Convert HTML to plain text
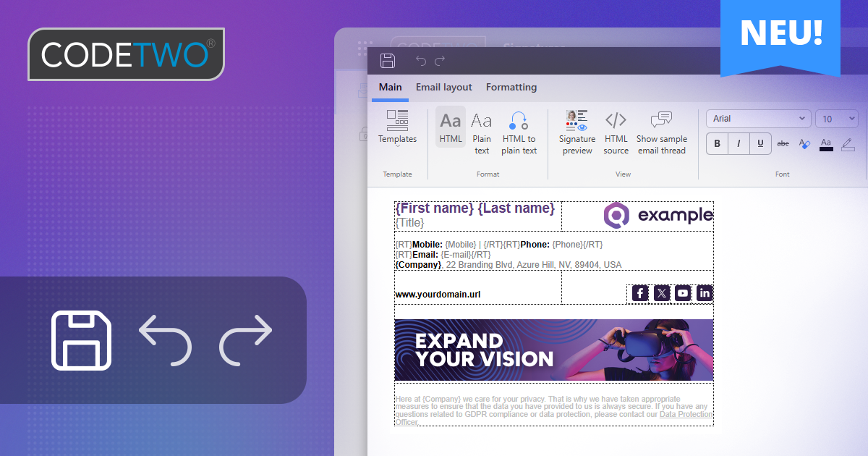The width and height of the screenshot is (868, 456). tap(519, 133)
